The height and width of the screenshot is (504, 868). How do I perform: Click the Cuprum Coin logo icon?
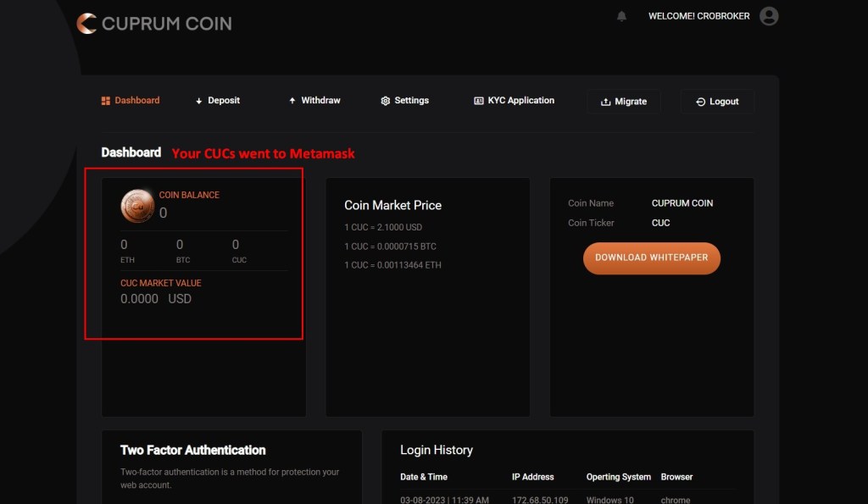pos(86,24)
